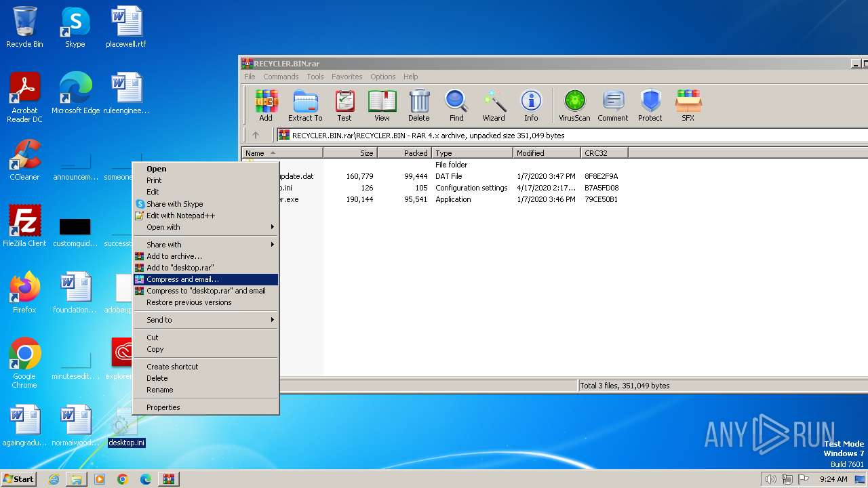Open the Tools menu
Image resolution: width=868 pixels, height=488 pixels.
315,77
